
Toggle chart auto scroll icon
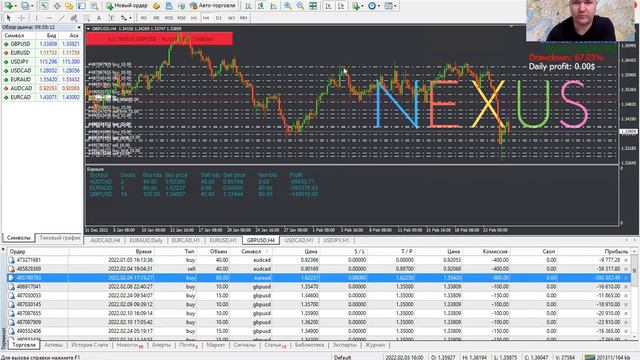point(329,6)
